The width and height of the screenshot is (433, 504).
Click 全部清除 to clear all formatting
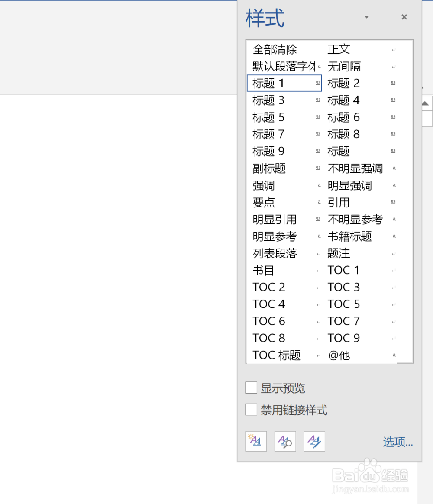coord(275,49)
